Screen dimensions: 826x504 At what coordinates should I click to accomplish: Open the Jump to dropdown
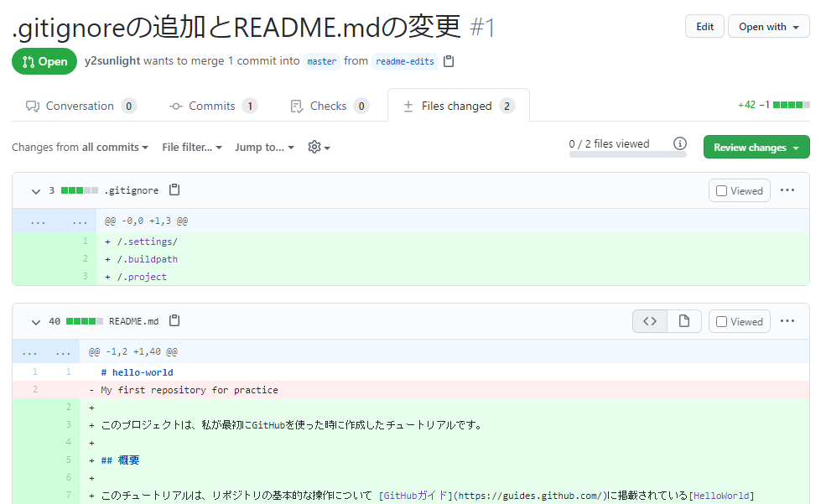(x=264, y=148)
